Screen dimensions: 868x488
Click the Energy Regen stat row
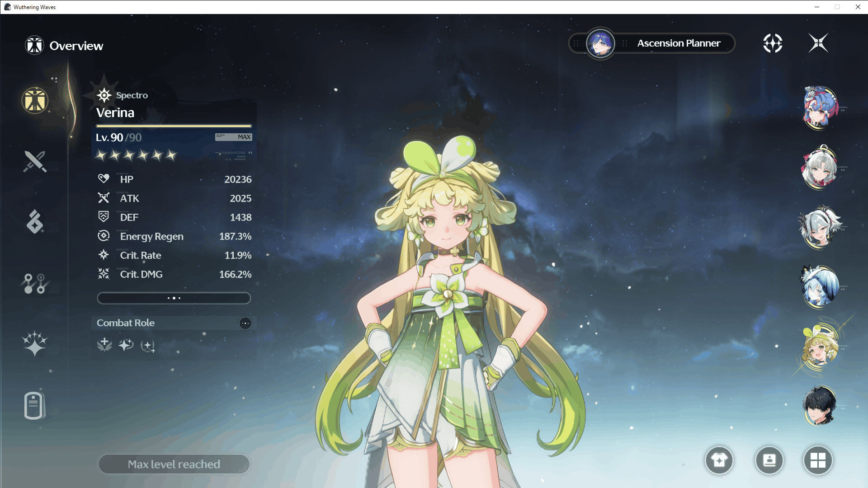pyautogui.click(x=174, y=236)
